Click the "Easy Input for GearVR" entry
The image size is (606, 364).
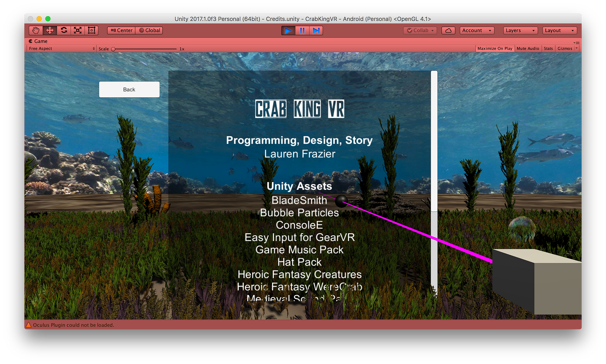click(x=300, y=237)
